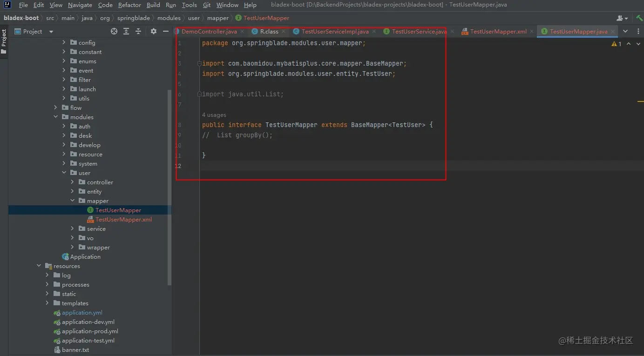The image size is (644, 356).
Task: Open the Refactor menu
Action: (129, 5)
